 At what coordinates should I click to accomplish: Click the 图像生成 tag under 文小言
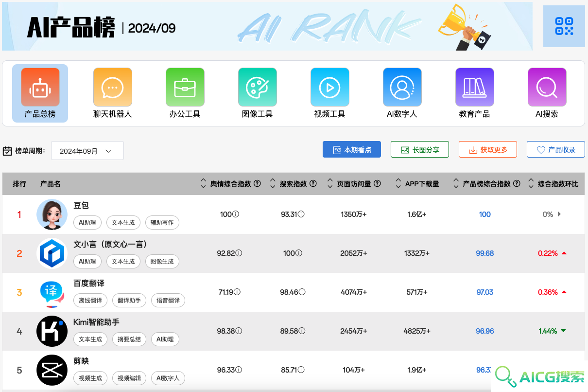click(162, 262)
